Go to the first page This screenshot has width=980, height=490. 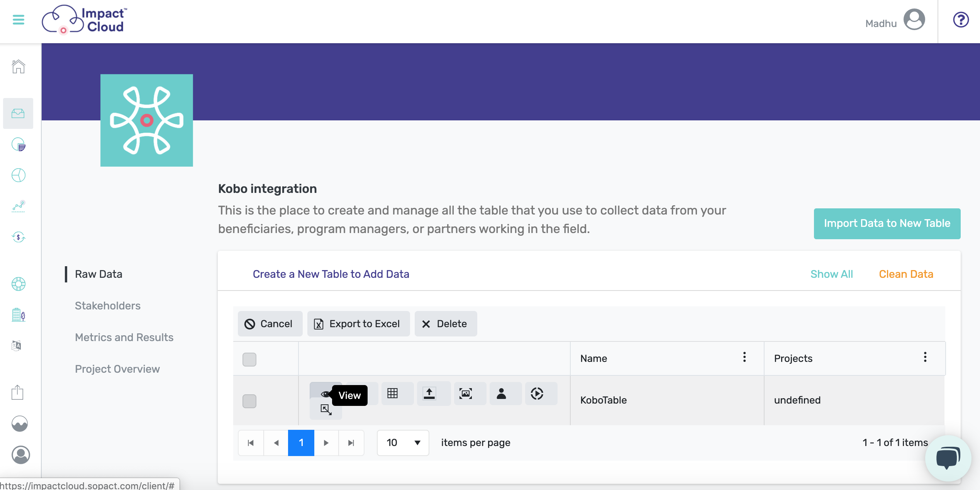click(251, 443)
